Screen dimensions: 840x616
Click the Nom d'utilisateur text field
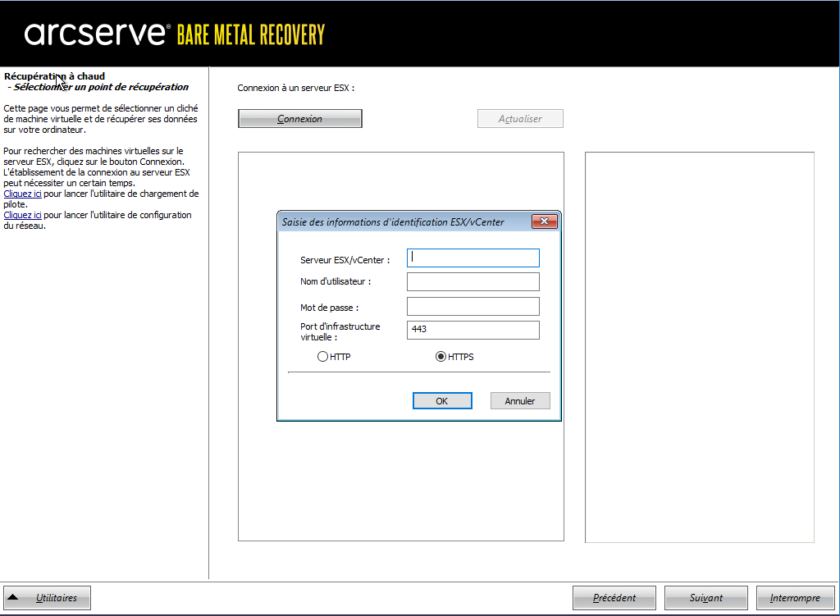click(x=473, y=282)
